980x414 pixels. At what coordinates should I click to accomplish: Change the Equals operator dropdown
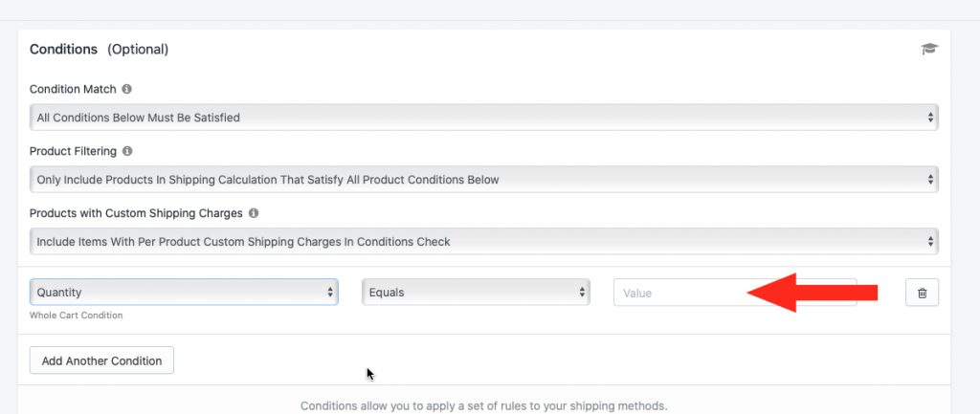(x=476, y=292)
